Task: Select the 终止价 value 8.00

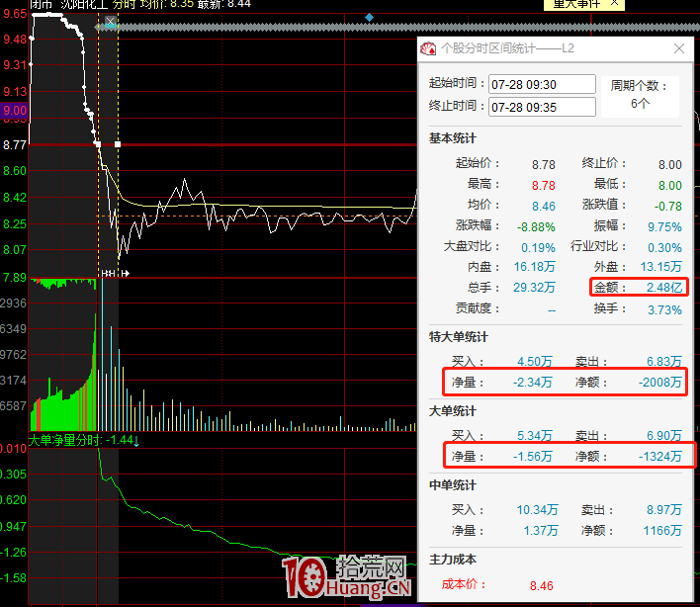Action: pos(669,165)
